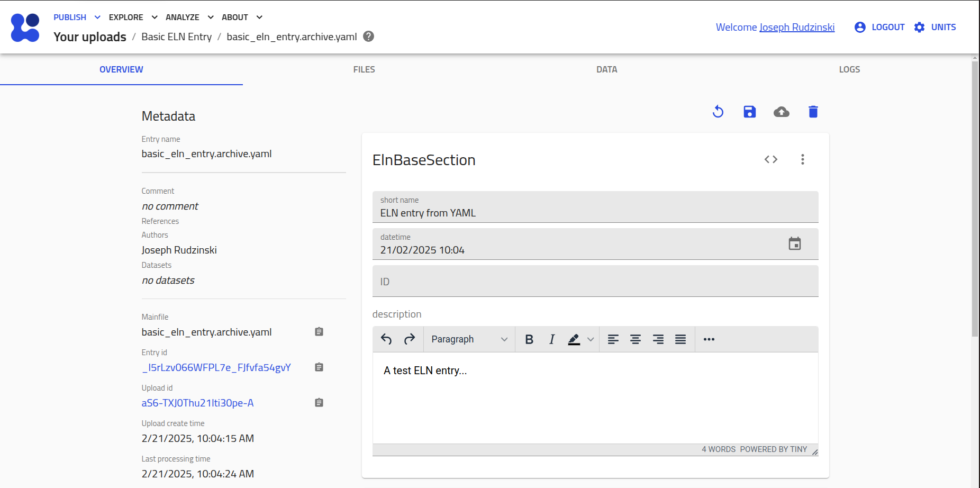Image resolution: width=980 pixels, height=488 pixels.
Task: Toggle bold formatting in description editor
Action: pyautogui.click(x=529, y=339)
